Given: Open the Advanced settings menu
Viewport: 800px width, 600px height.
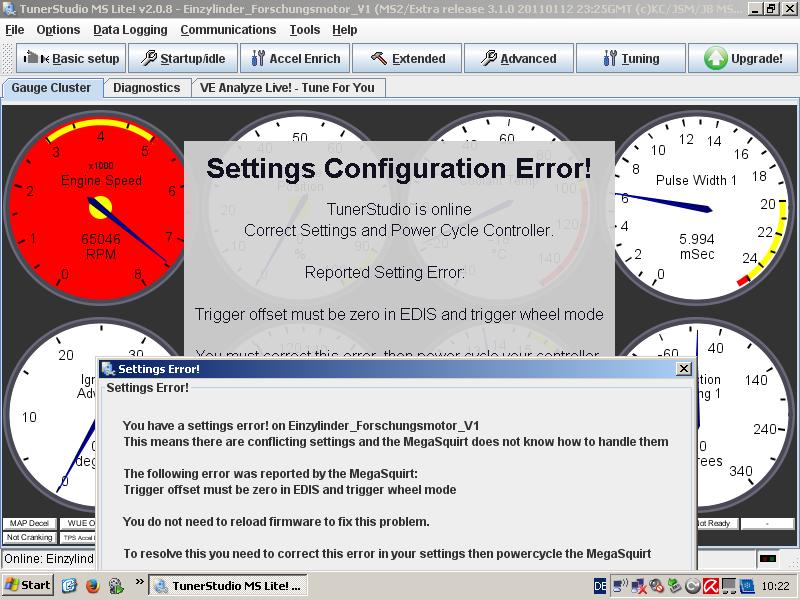Looking at the screenshot, I should 519,58.
